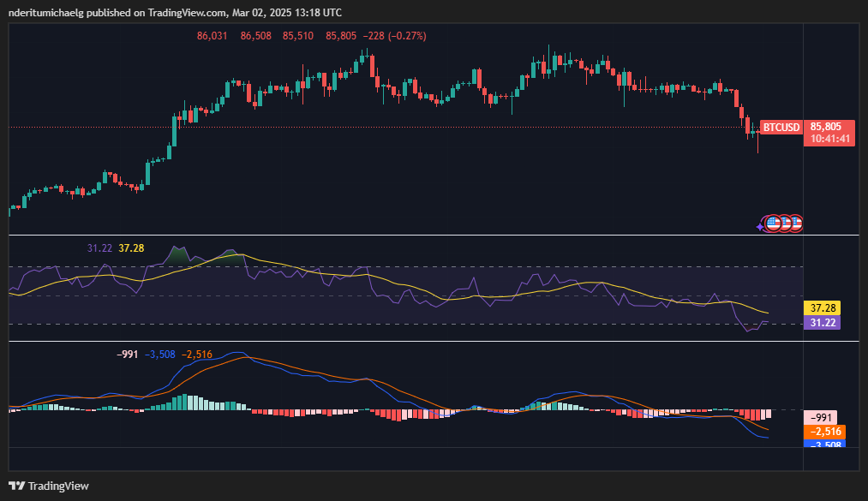Click the 85,805 current price tag
This screenshot has height=501, width=868.
827,126
